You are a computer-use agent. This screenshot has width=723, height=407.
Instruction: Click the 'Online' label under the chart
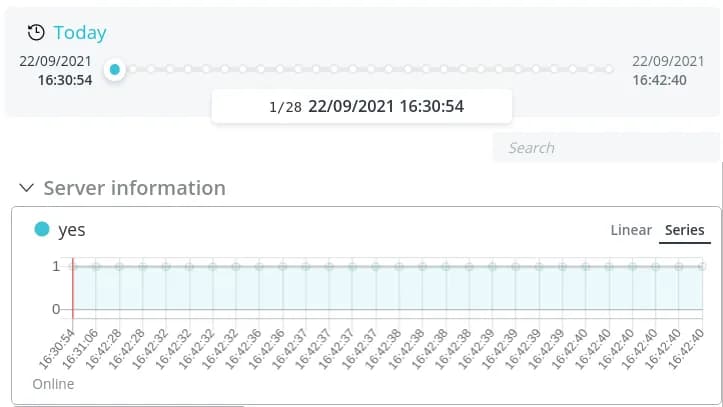53,384
